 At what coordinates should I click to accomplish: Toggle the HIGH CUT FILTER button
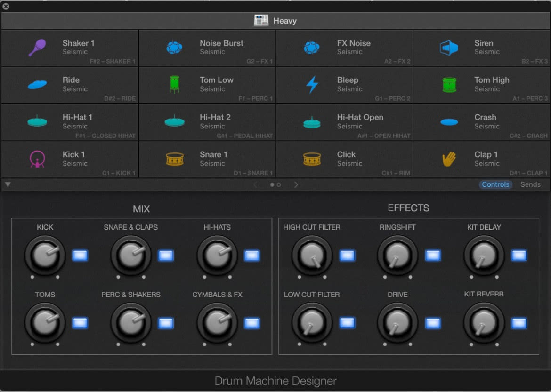tap(347, 256)
